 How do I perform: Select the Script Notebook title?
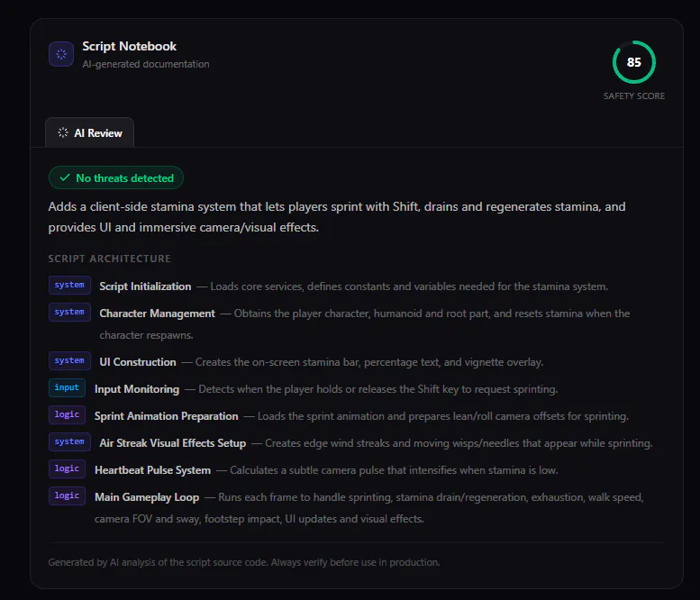coord(130,47)
